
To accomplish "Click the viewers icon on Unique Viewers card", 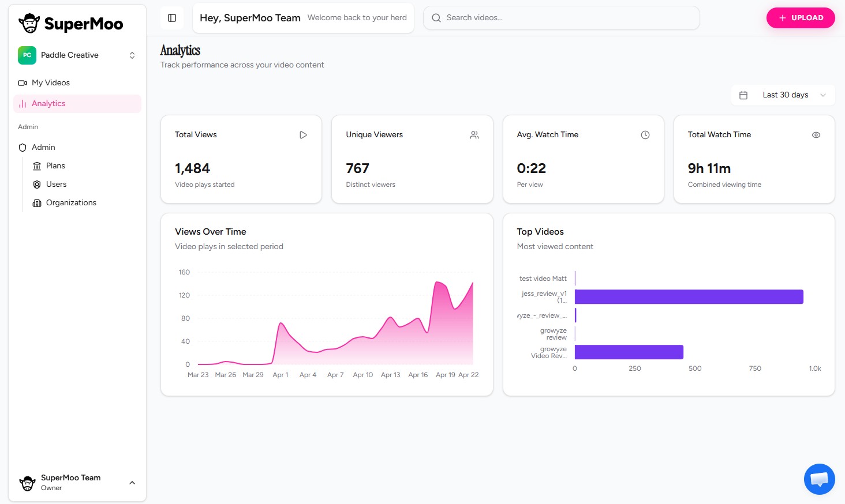I will [474, 134].
